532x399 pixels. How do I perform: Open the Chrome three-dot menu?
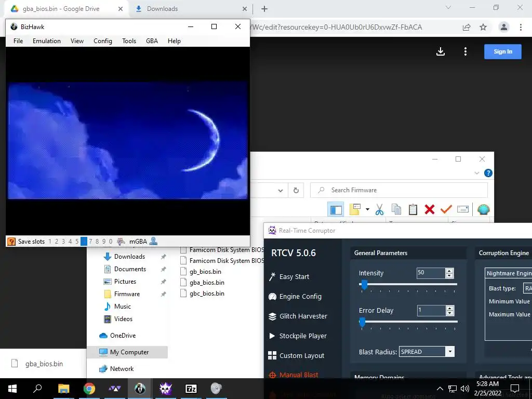(x=521, y=27)
